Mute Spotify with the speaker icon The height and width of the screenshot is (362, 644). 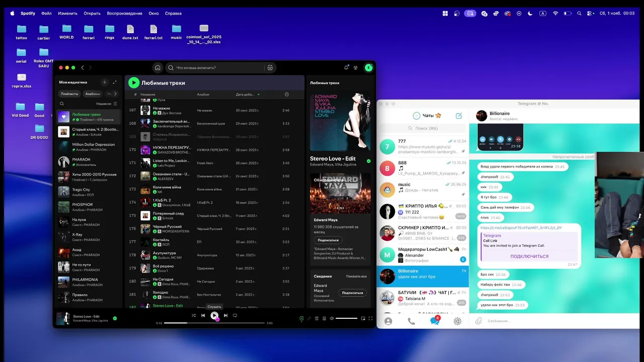(332, 318)
